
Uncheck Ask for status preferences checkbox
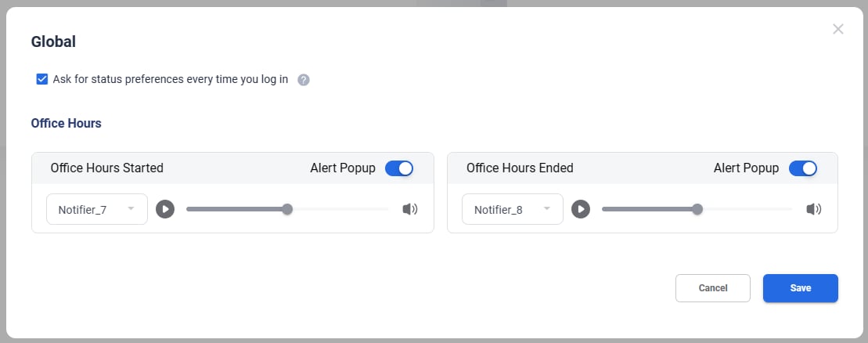point(42,79)
